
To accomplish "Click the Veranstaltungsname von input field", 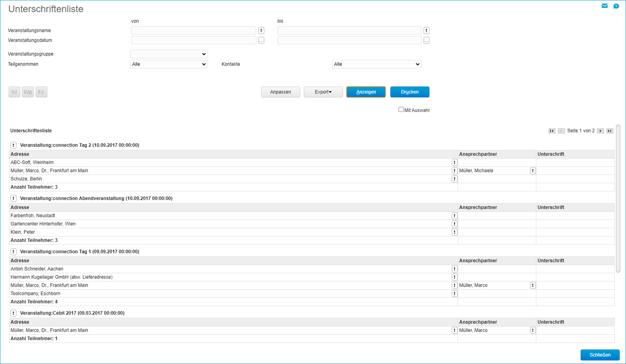I will point(193,31).
